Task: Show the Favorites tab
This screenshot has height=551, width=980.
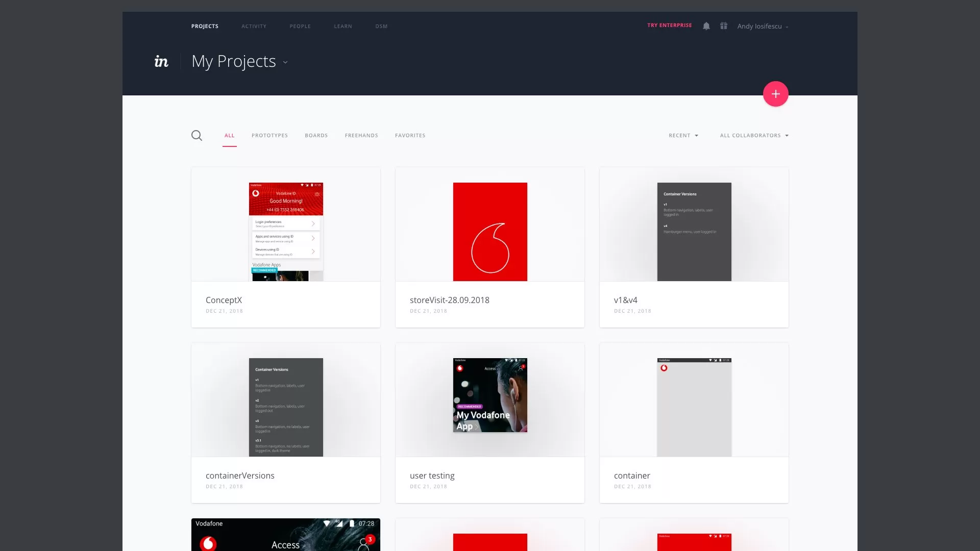Action: 410,136
